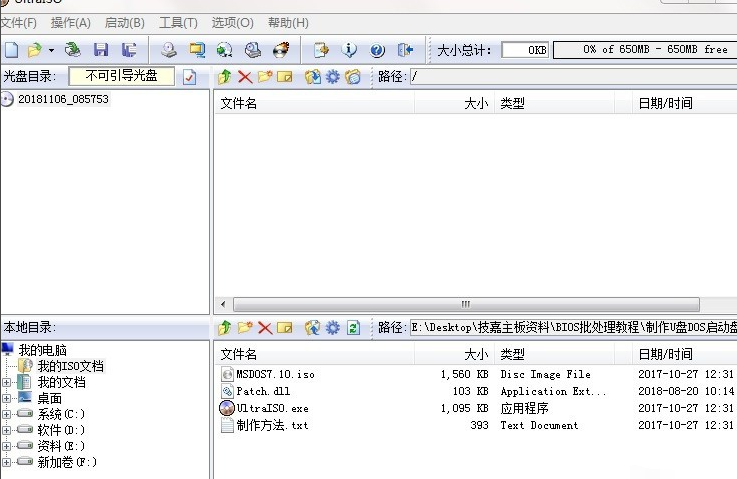Click the disc pane Up folder icon
This screenshot has height=479, width=737.
pyautogui.click(x=225, y=77)
